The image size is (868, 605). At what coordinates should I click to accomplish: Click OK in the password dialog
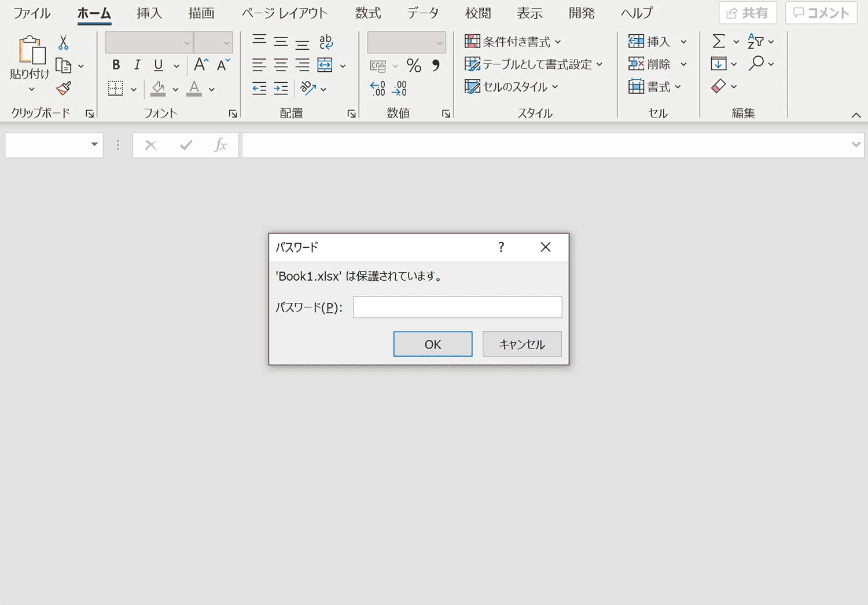click(433, 344)
